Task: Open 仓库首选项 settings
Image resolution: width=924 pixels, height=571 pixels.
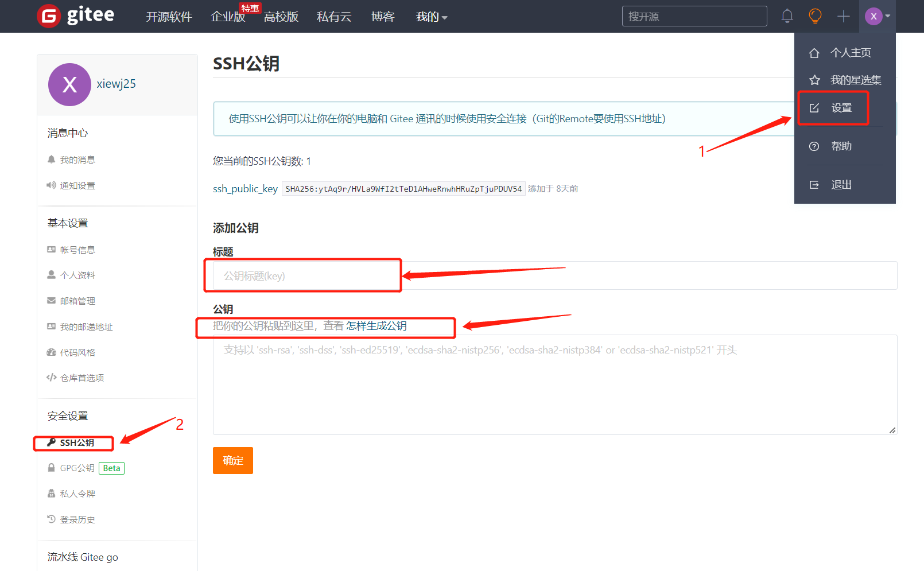Action: point(82,378)
